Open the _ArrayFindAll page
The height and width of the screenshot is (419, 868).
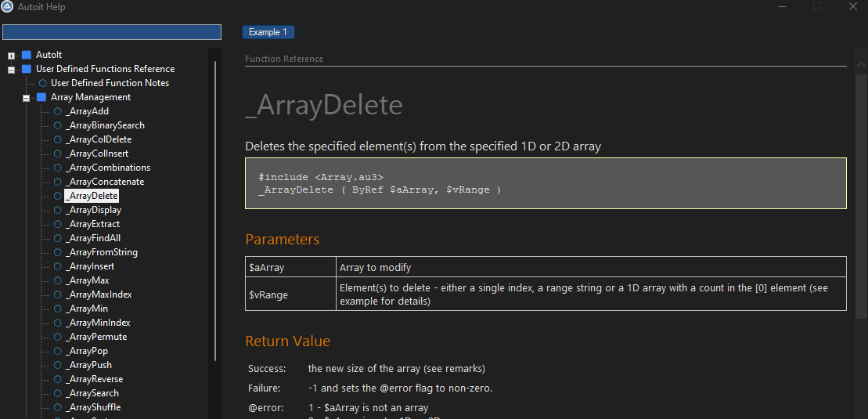(92, 238)
